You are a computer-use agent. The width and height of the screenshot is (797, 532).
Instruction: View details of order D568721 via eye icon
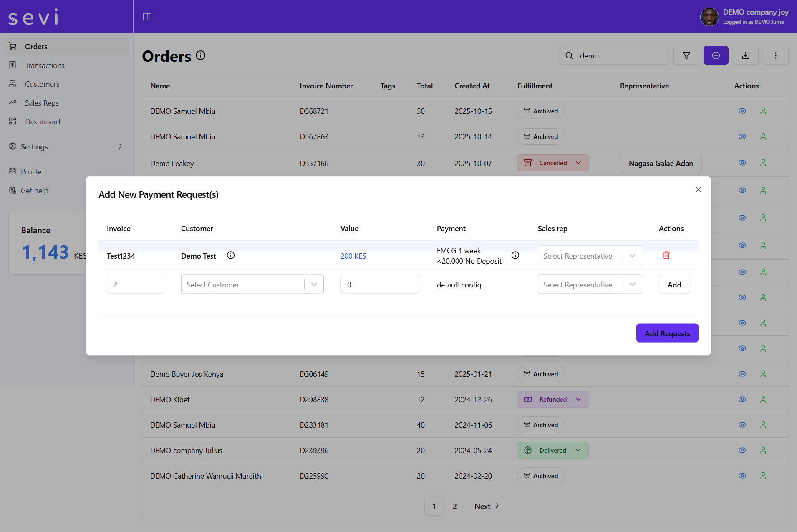pyautogui.click(x=742, y=111)
